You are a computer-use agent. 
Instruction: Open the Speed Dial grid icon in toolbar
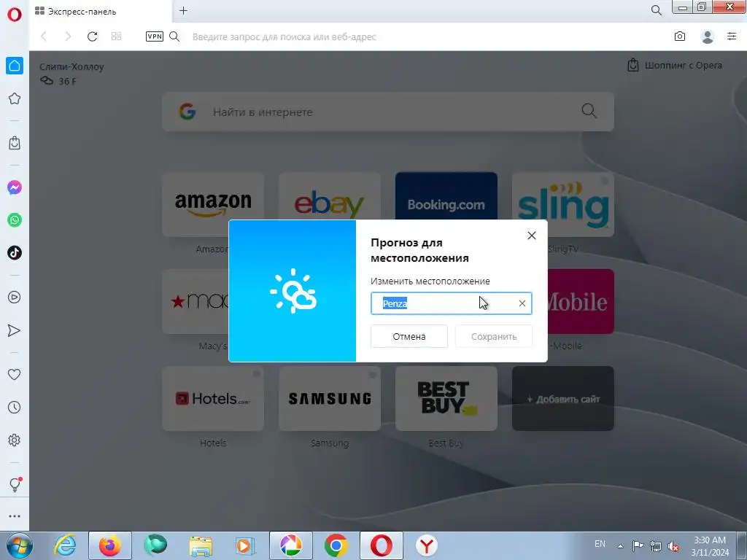pos(116,36)
